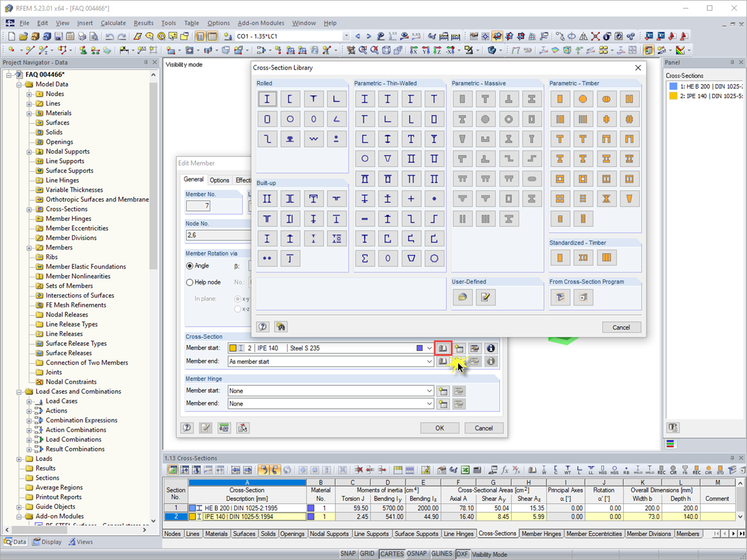Image resolution: width=747 pixels, height=560 pixels.
Task: Choose the rolled angle (L) section icon
Action: [337, 99]
